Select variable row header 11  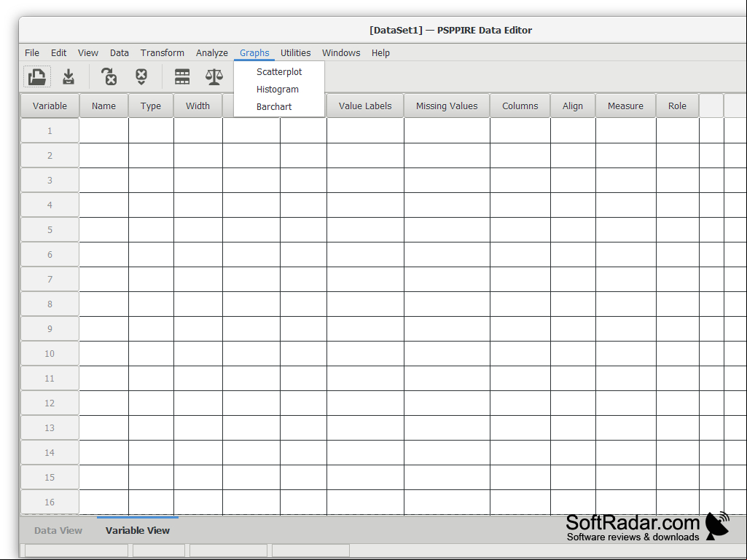pyautogui.click(x=50, y=379)
